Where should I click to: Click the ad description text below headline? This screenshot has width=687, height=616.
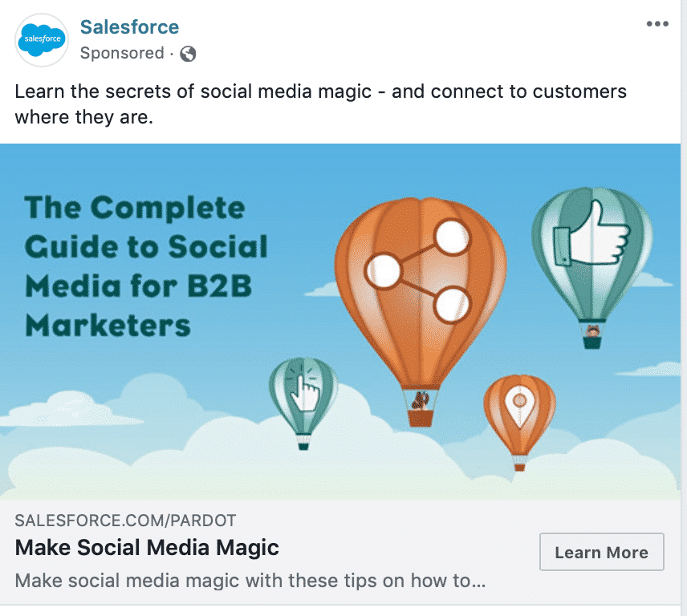click(x=250, y=581)
